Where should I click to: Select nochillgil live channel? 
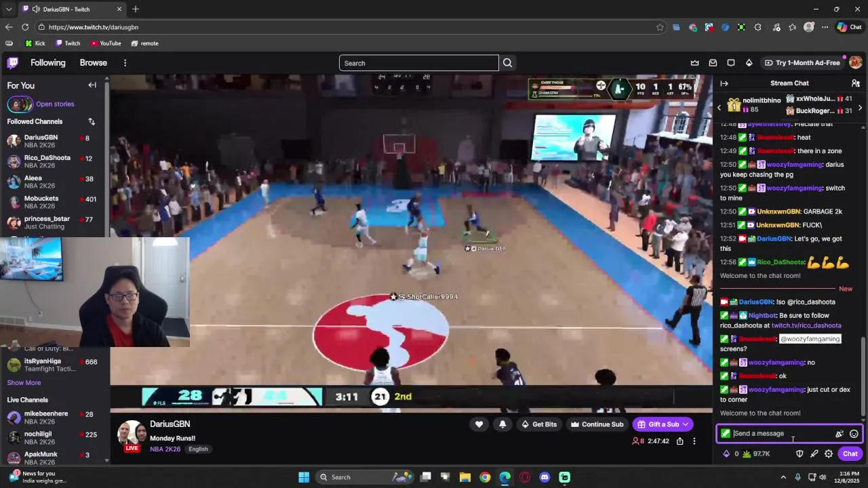click(54, 437)
